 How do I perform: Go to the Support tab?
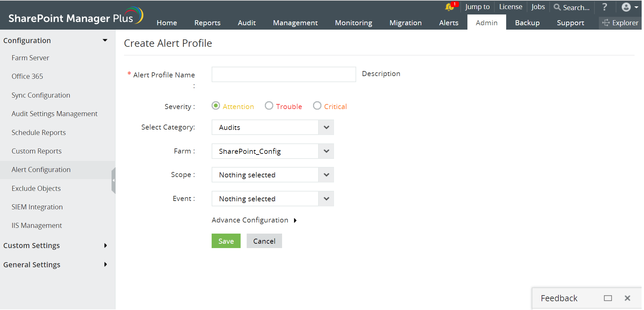click(570, 23)
